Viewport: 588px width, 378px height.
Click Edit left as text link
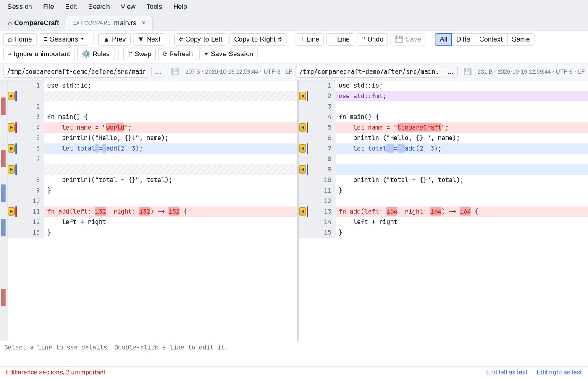(x=507, y=372)
